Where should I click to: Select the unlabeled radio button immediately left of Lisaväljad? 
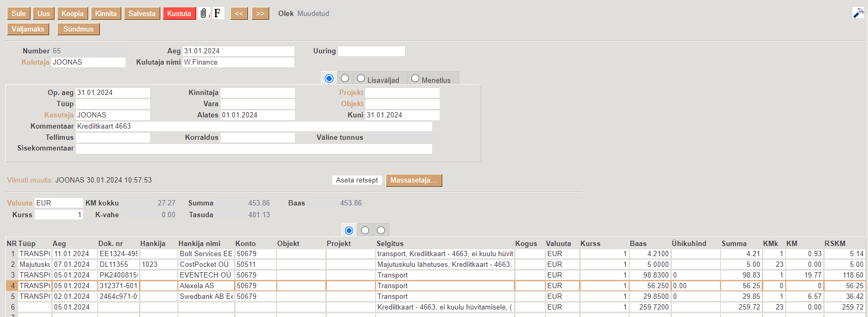[345, 78]
